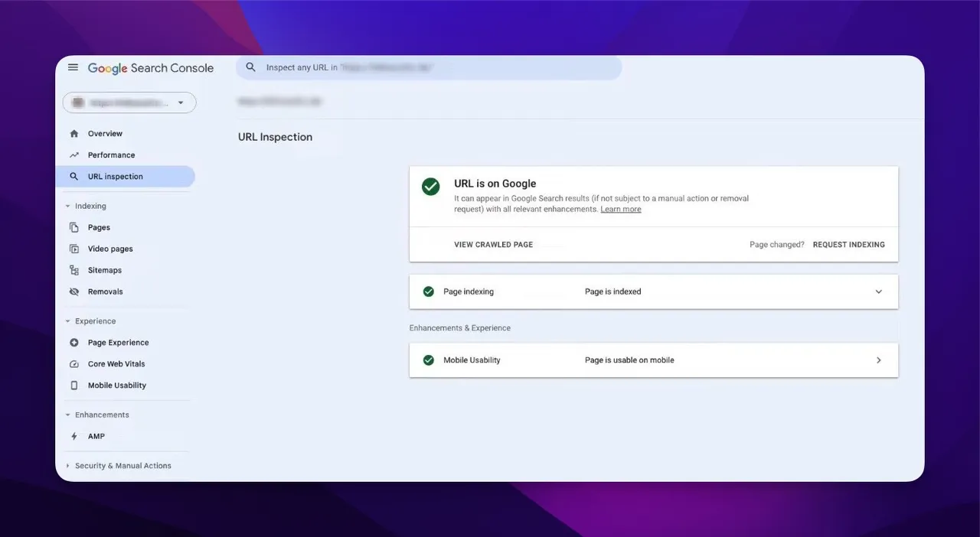Click the search magnifier icon in URL bar
980x537 pixels.
250,67
